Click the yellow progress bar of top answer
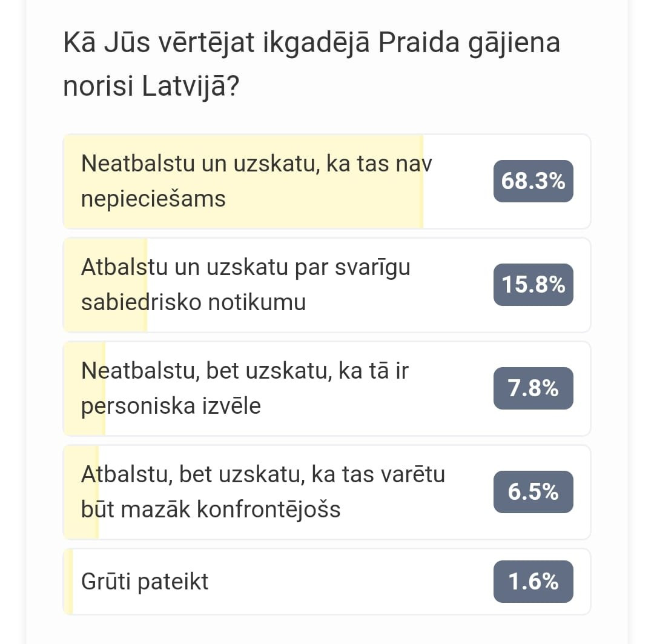Screen dimensions: 654x644 click(x=243, y=181)
